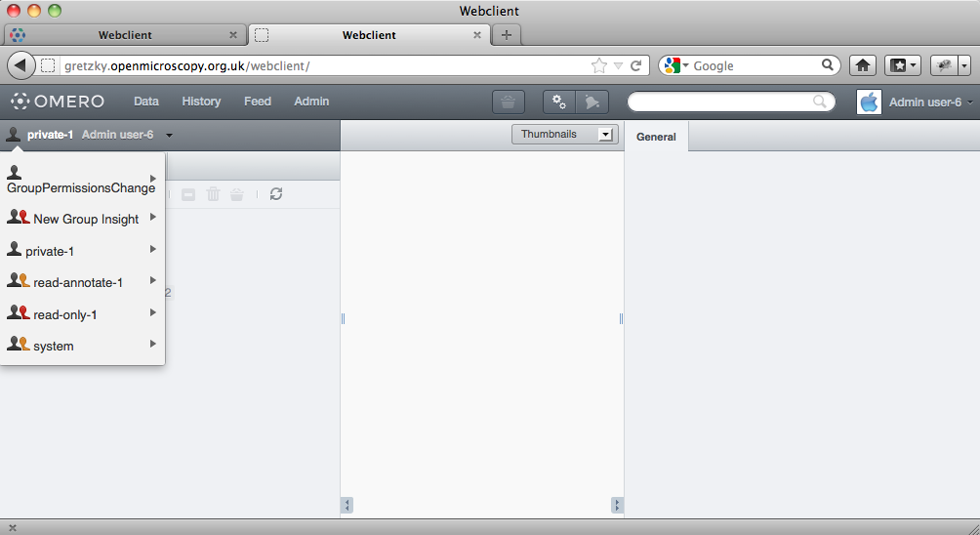980x535 pixels.
Task: Collapse the right panel arrow
Action: pos(617,505)
